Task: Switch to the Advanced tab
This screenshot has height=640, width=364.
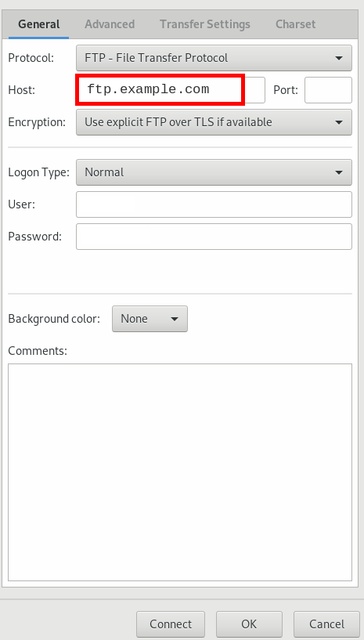Action: pos(110,24)
